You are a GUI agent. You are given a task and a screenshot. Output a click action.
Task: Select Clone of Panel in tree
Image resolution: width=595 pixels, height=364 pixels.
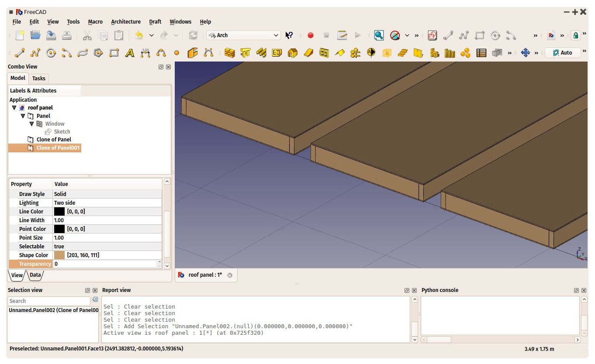[54, 140]
